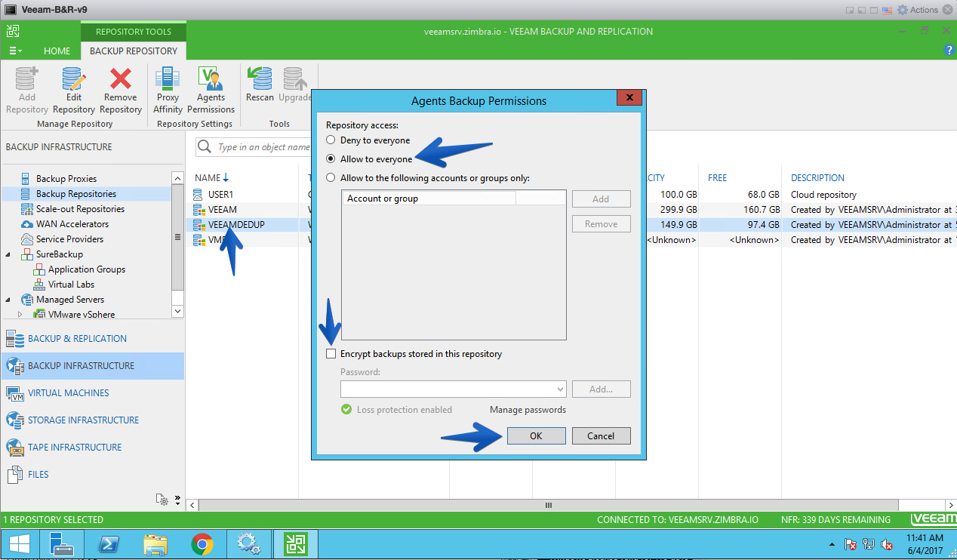Close the Agents Backup Permissions dialog
The image size is (957, 560).
click(x=629, y=98)
